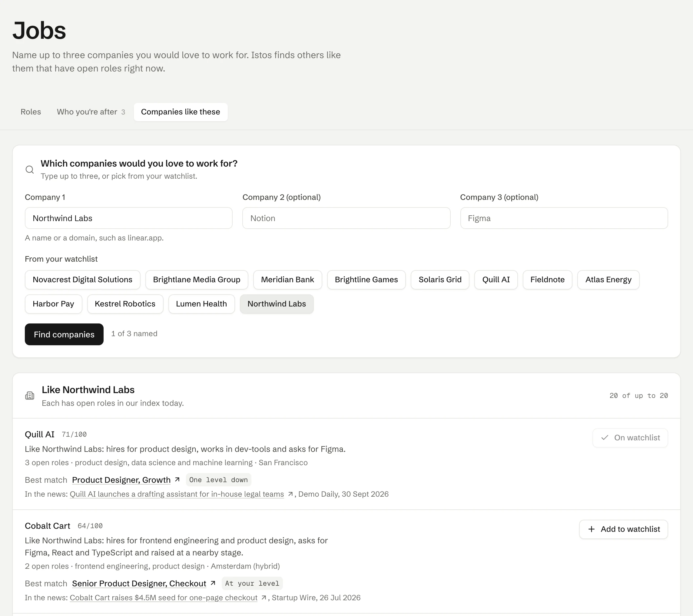
Task: Pick Novacrest Digital Solutions from watchlist
Action: 82,280
